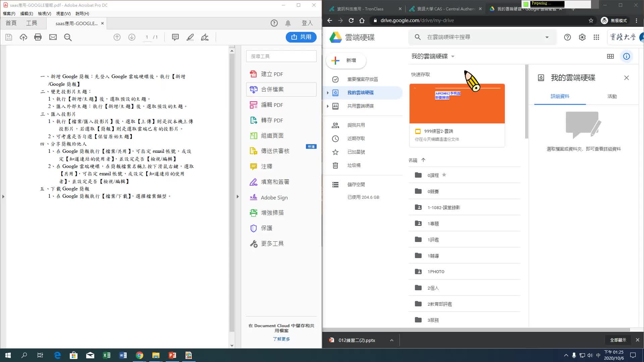Switch to the 工具 tab in Acrobat
The width and height of the screenshot is (644, 362).
click(32, 23)
